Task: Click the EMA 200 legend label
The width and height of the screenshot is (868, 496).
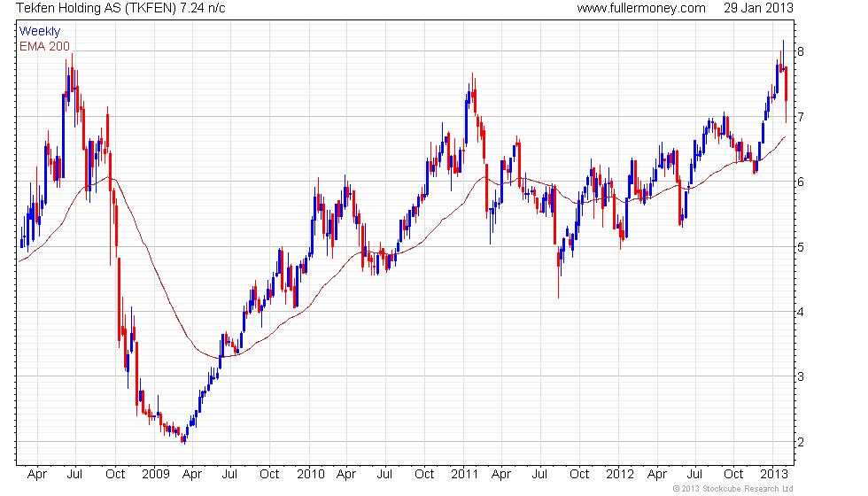Action: 44,46
